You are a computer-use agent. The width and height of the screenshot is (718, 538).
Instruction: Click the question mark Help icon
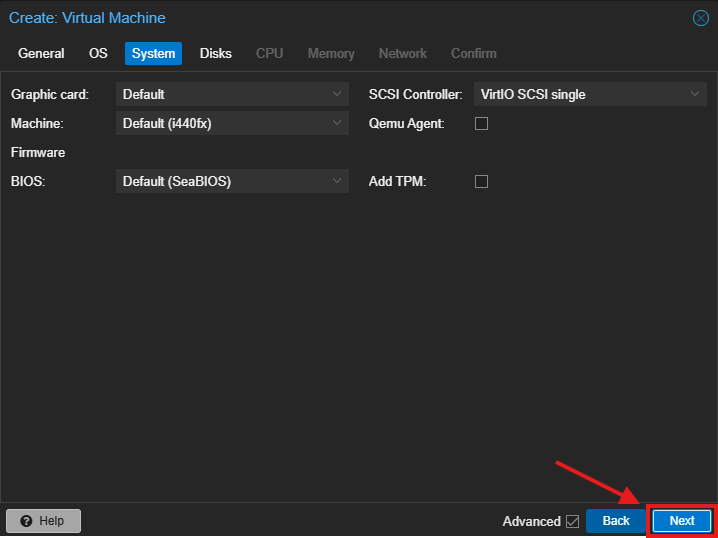27,521
